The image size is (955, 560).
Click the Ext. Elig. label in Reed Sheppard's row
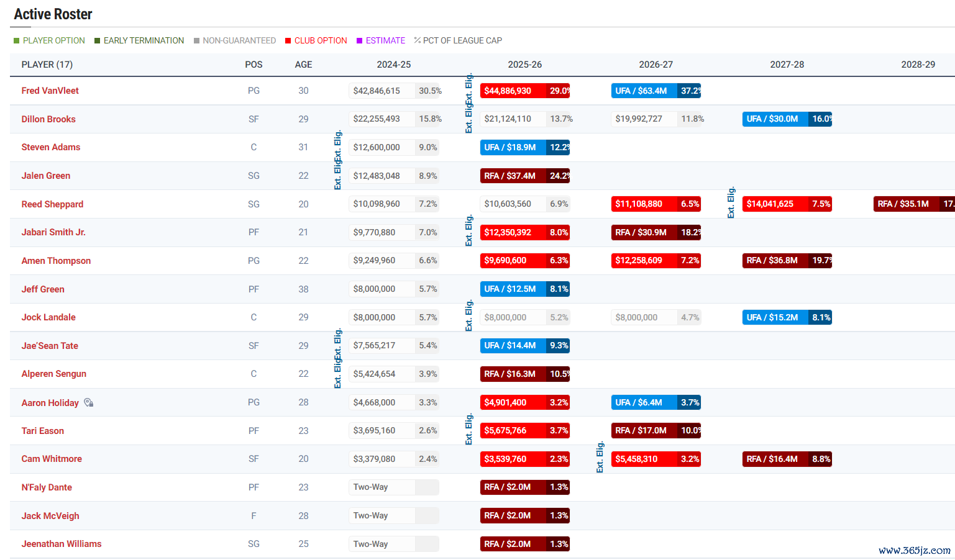(x=731, y=202)
